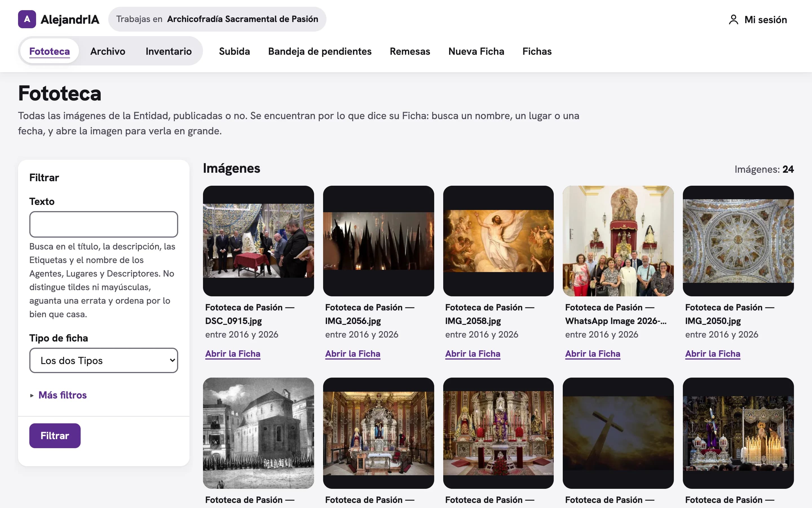Click the title Fototeca de Pasión — DSC_0915.jpg
Screen dimensions: 812x508
(250, 314)
